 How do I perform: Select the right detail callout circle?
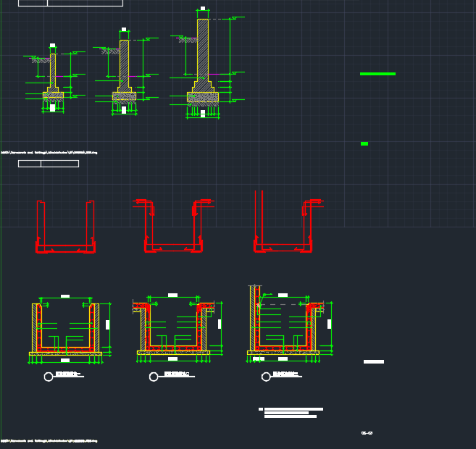(x=266, y=377)
